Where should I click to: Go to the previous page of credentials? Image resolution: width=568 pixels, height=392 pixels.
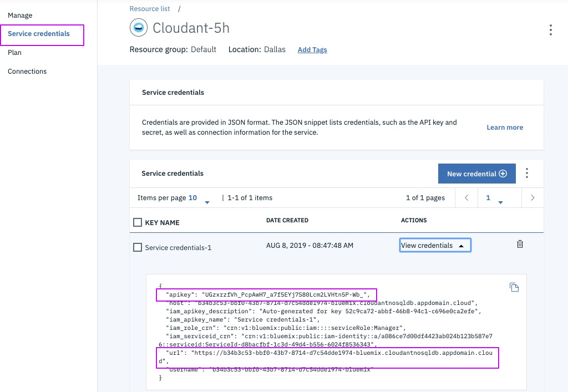tap(466, 197)
